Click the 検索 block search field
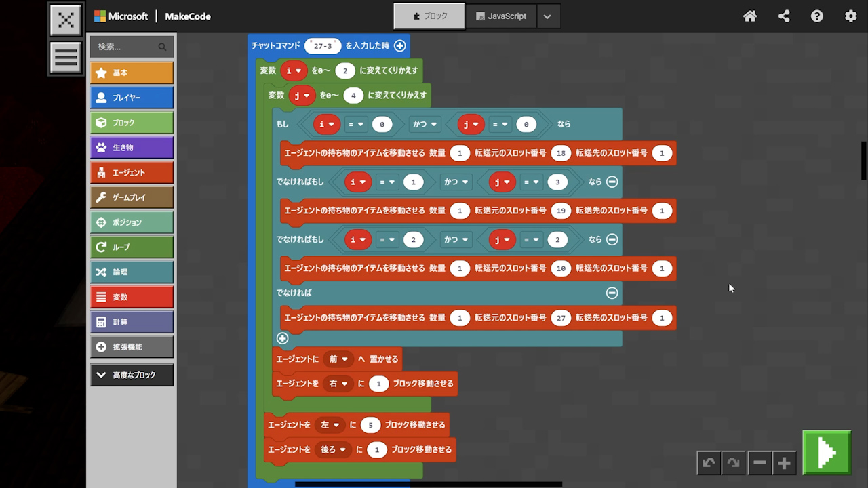 [x=125, y=47]
